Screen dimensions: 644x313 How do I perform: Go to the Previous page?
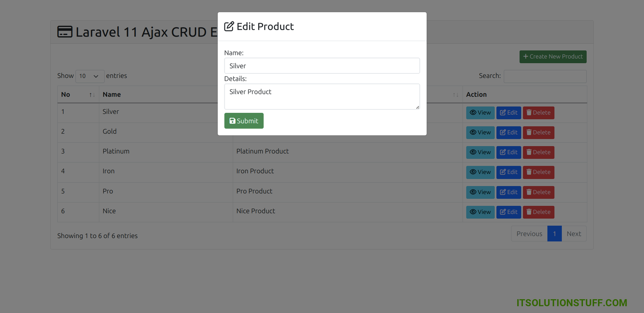pyautogui.click(x=529, y=234)
